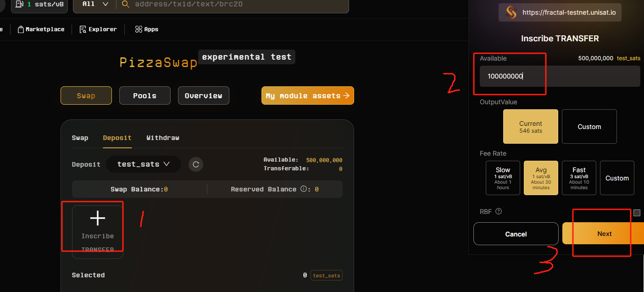Click the transfer amount input field
Image resolution: width=644 pixels, height=292 pixels.
coord(560,76)
